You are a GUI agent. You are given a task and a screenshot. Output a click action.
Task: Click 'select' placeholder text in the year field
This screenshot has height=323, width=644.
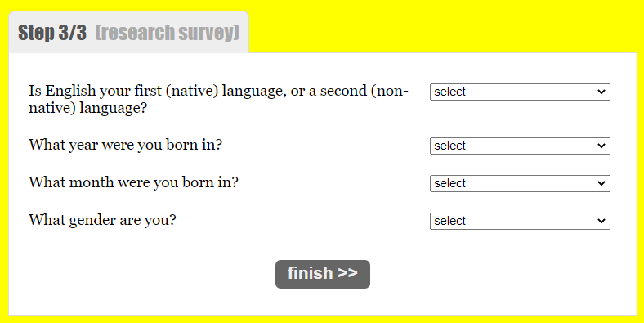click(449, 146)
